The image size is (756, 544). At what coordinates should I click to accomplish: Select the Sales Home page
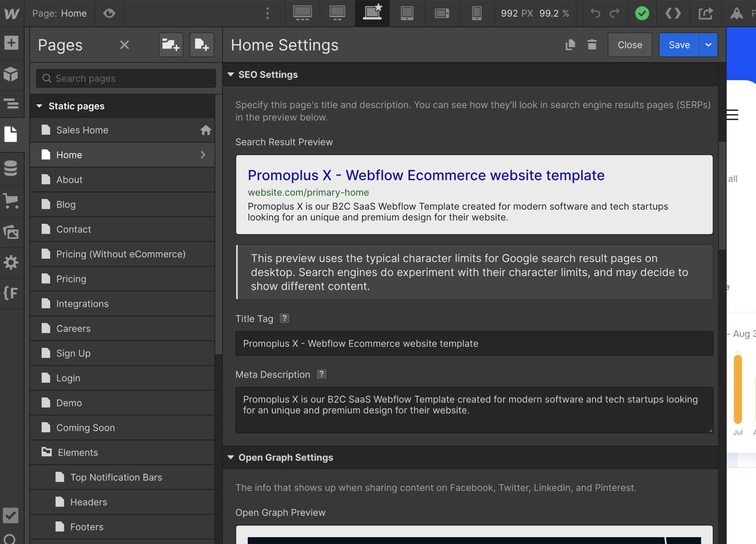122,130
